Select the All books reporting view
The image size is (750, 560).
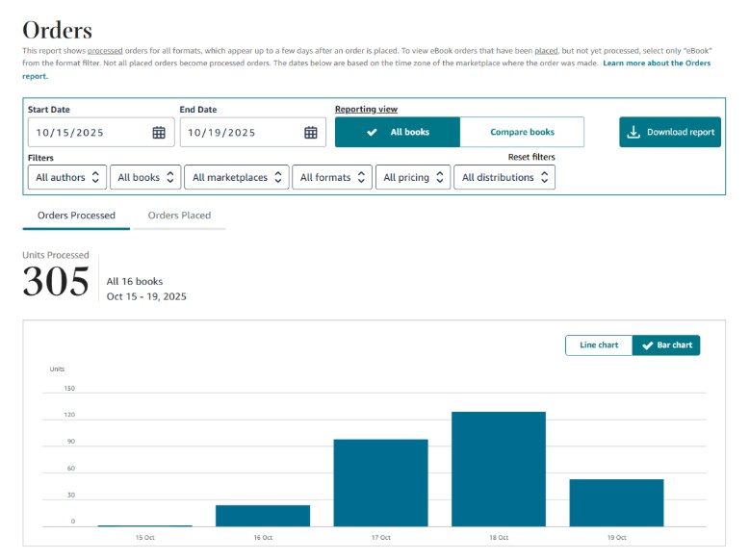pos(398,133)
